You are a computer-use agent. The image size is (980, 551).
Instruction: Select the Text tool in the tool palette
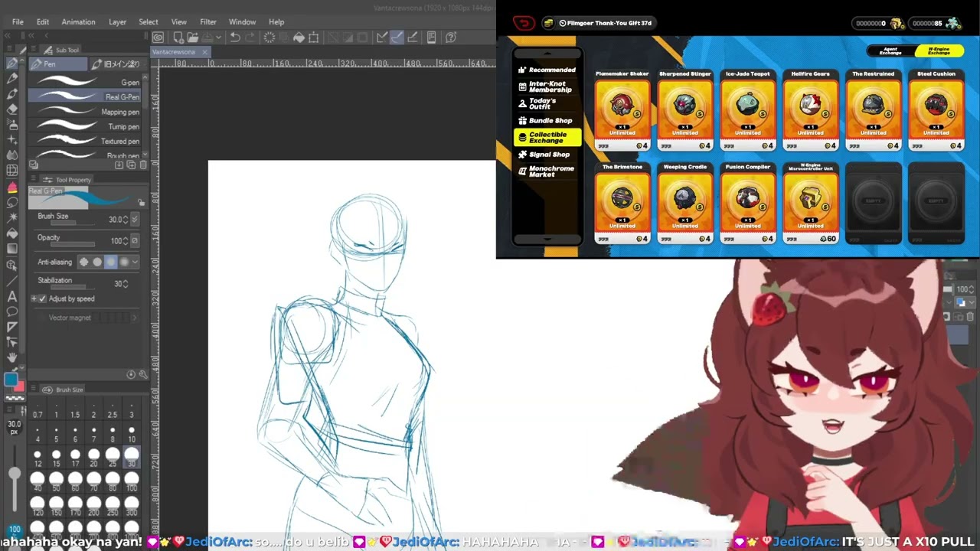pos(12,296)
